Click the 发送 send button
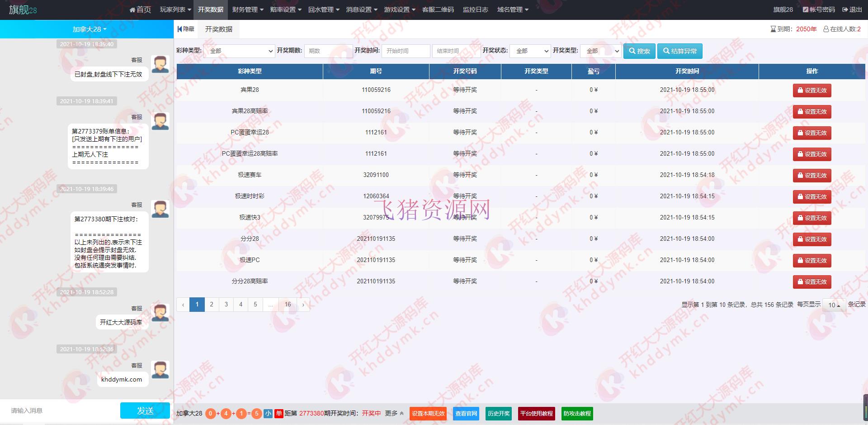The image size is (868, 425). 145,411
